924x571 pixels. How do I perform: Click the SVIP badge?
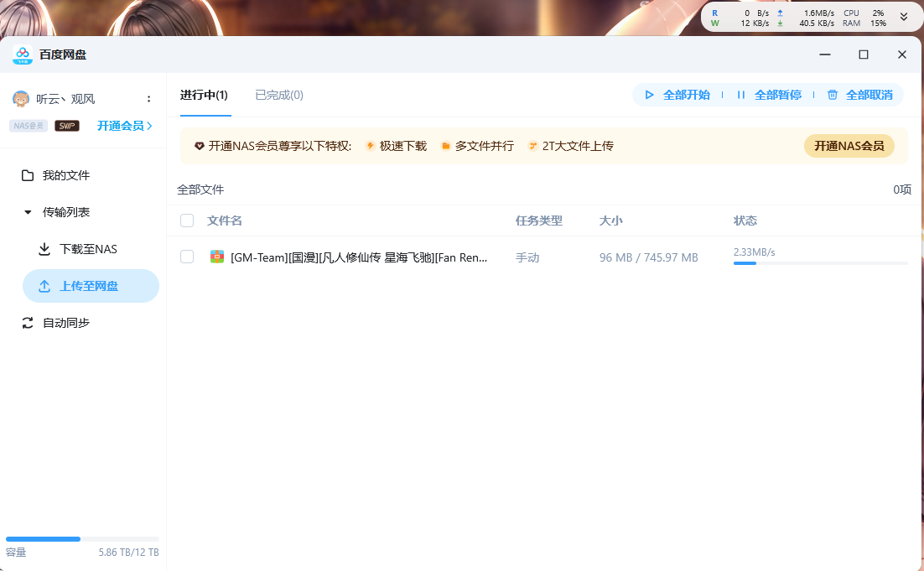coord(66,126)
